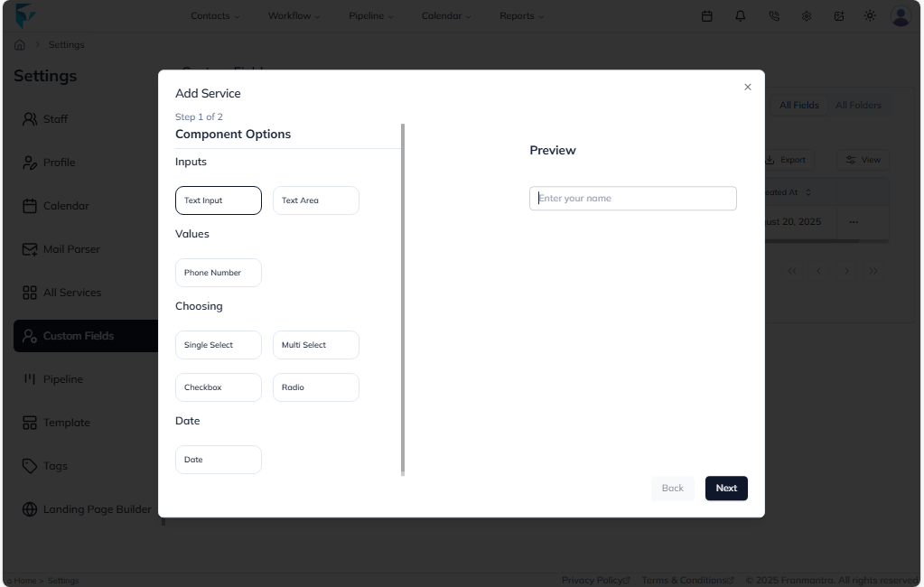Image resolution: width=924 pixels, height=587 pixels.
Task: Click the home icon in the breadcrumb
Action: click(20, 43)
